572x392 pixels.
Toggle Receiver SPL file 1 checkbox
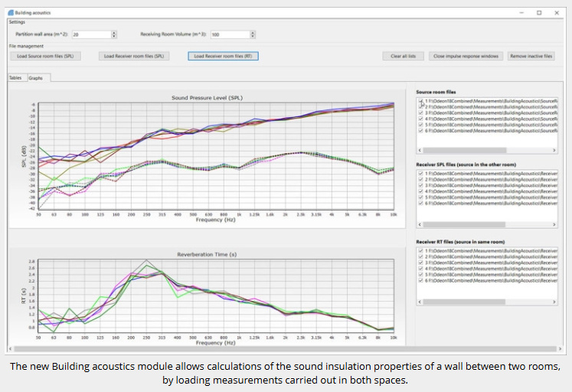[420, 174]
